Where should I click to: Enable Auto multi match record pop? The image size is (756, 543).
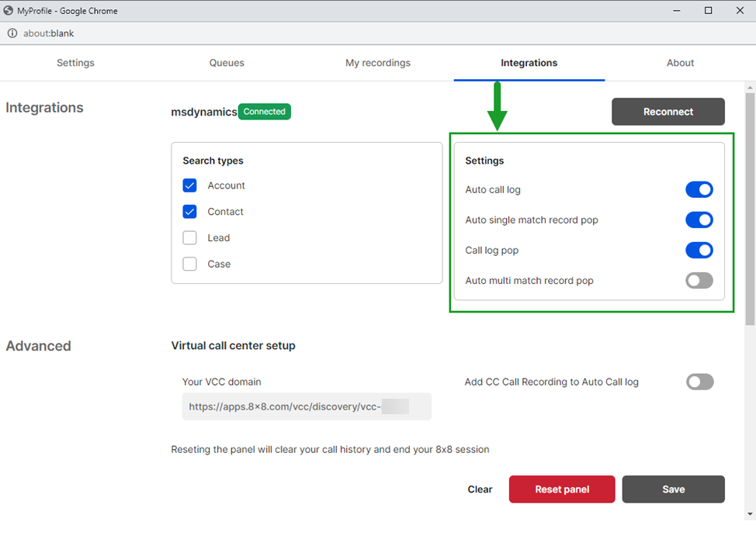[699, 280]
